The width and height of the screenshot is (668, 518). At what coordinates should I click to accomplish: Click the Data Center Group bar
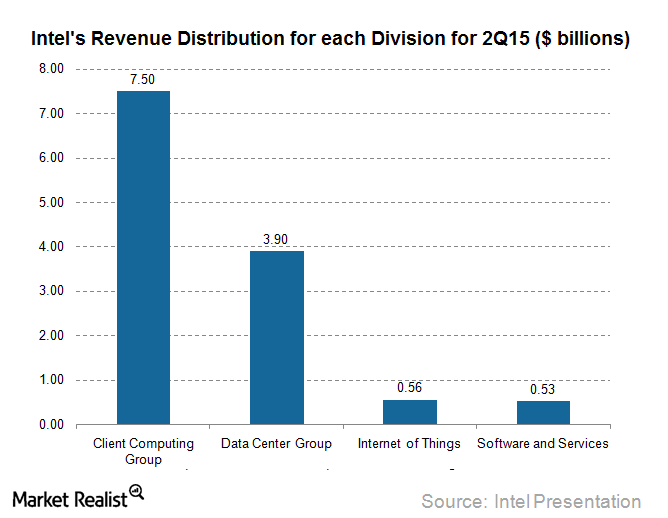(x=277, y=337)
